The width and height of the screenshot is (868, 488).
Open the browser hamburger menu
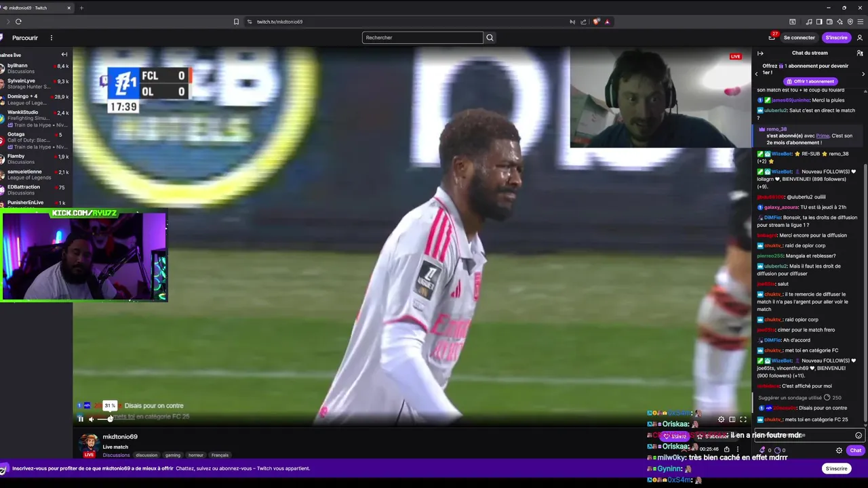point(860,22)
